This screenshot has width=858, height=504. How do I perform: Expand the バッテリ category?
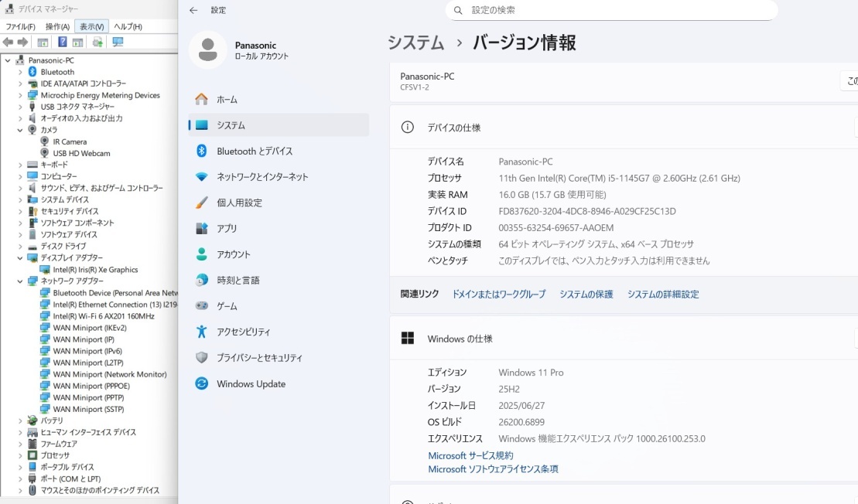tap(19, 421)
